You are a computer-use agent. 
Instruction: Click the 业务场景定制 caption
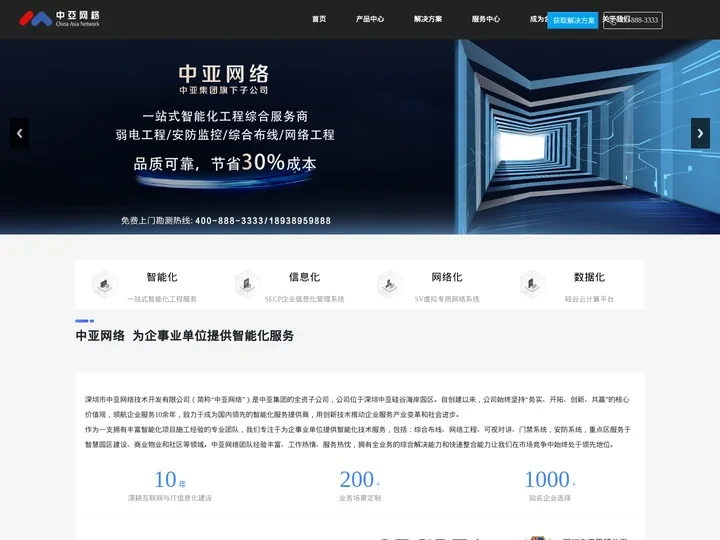pos(360,498)
